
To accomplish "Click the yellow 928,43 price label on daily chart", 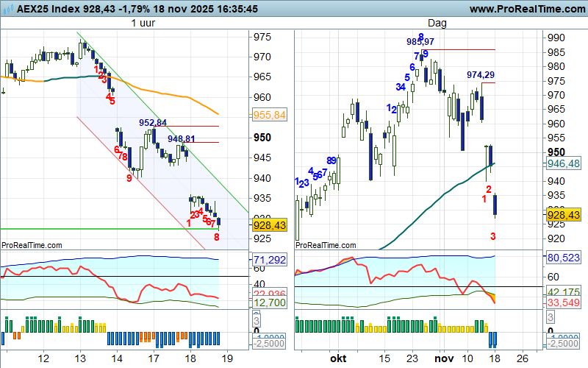I will coord(563,215).
